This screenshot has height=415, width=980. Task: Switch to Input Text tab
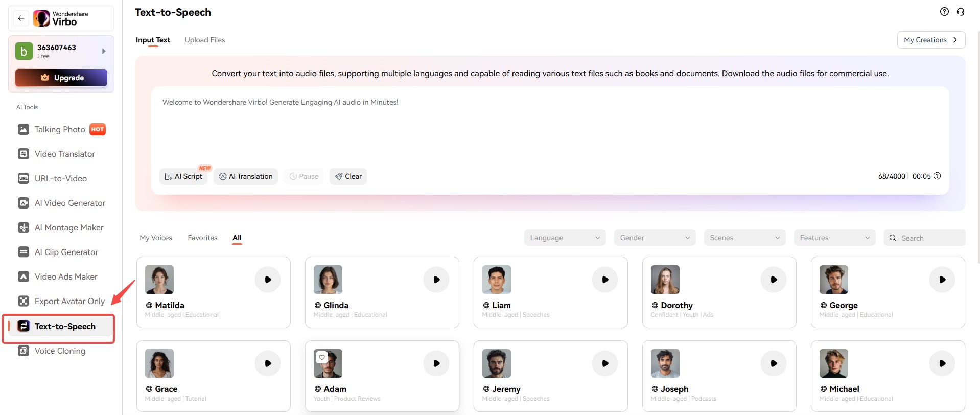pos(153,40)
